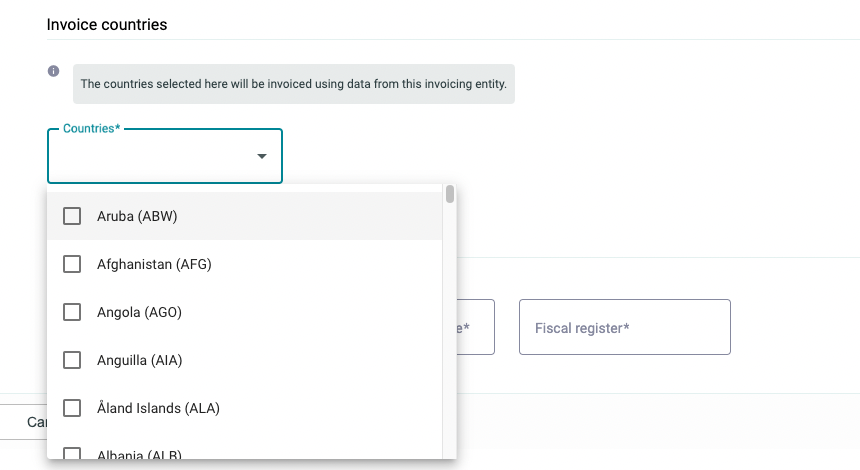Screen dimensions: 860x470
Task: Click the invoicing entity information message
Action: (293, 84)
